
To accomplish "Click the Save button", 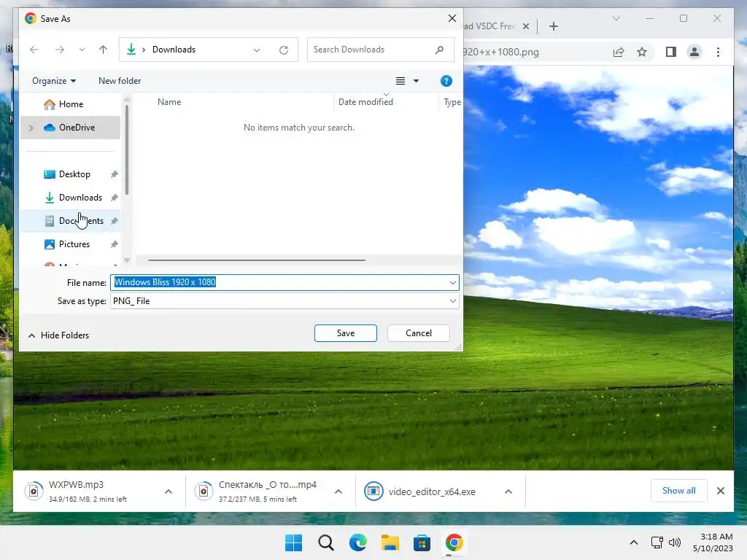I will (345, 333).
